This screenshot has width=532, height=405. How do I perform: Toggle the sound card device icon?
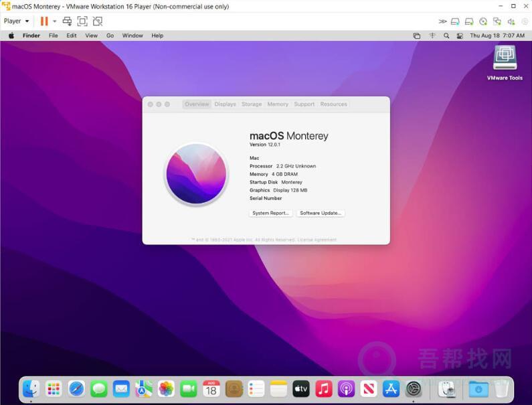point(511,21)
